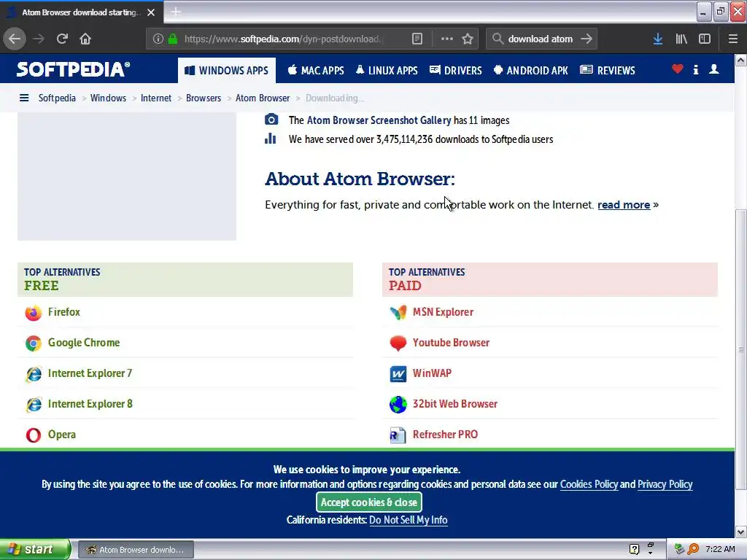
Task: Open the LINUX APPS section
Action: pos(387,71)
